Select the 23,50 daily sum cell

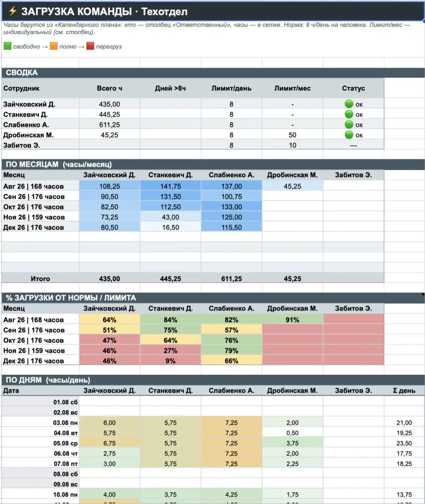404,443
